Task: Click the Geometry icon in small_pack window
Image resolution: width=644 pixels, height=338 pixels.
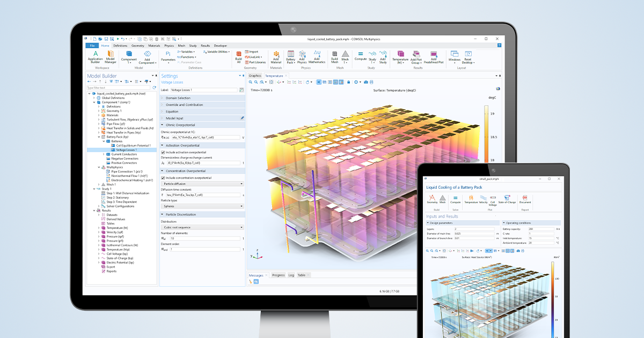Action: pyautogui.click(x=432, y=199)
